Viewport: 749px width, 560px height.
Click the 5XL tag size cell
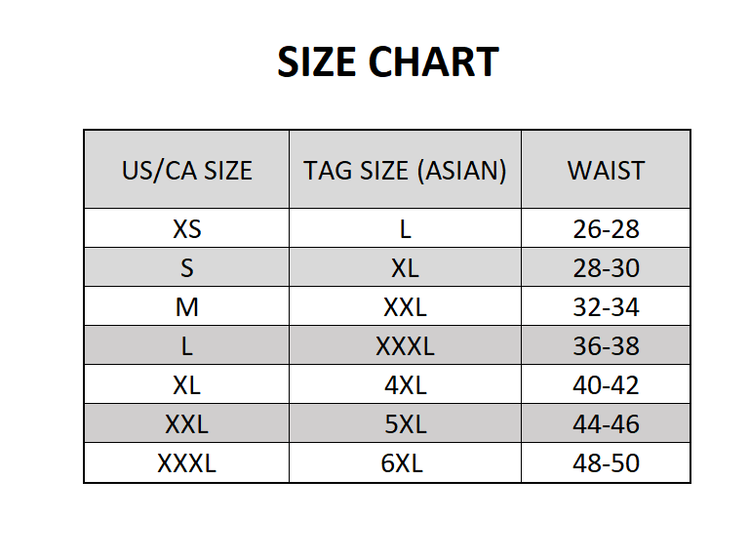(x=405, y=423)
